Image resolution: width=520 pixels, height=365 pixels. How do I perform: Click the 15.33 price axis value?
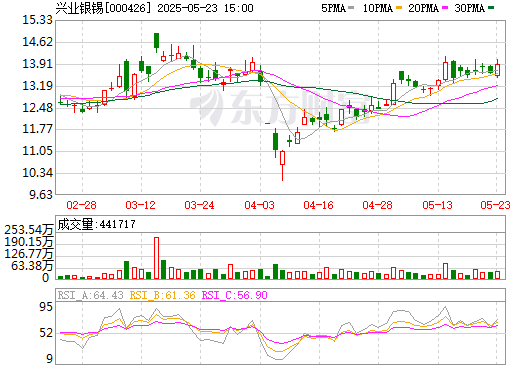click(37, 20)
